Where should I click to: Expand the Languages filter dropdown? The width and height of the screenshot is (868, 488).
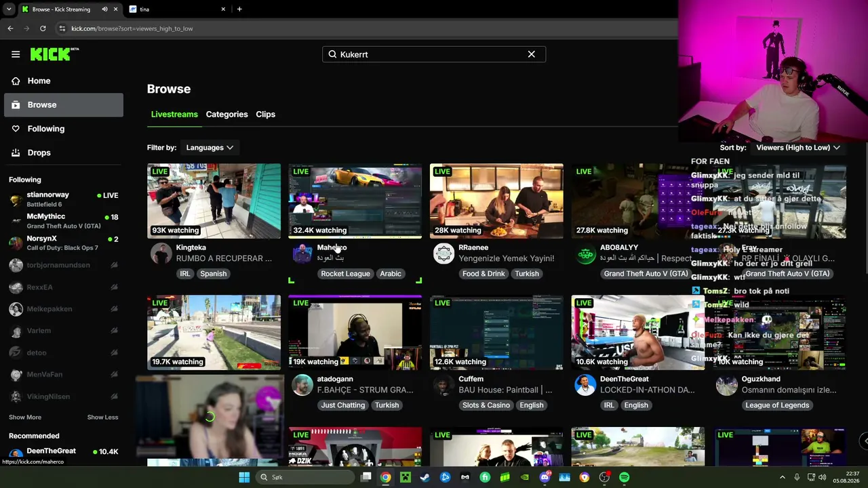[210, 148]
